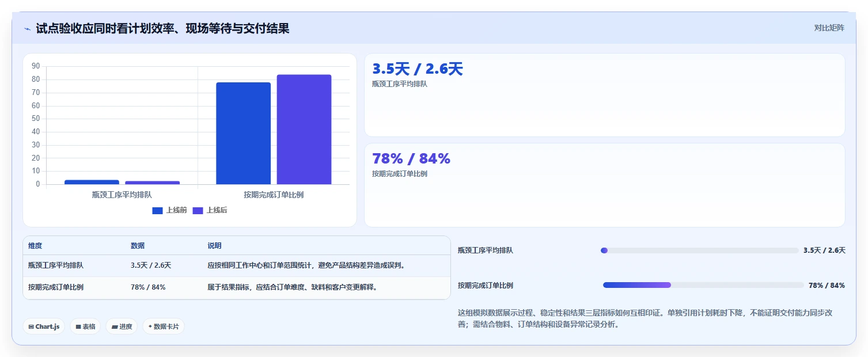The width and height of the screenshot is (868, 357).
Task: Click the 90 y-axis tick label
Action: tap(36, 66)
